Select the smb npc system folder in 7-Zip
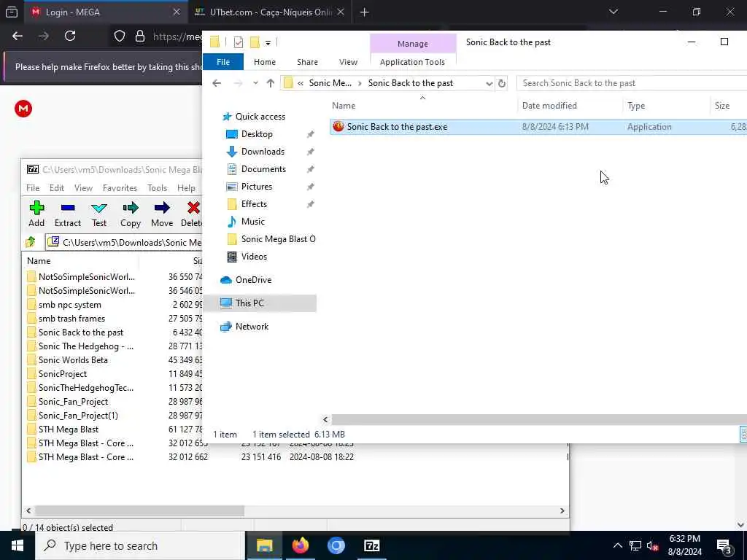Image resolution: width=747 pixels, height=560 pixels. click(x=69, y=305)
